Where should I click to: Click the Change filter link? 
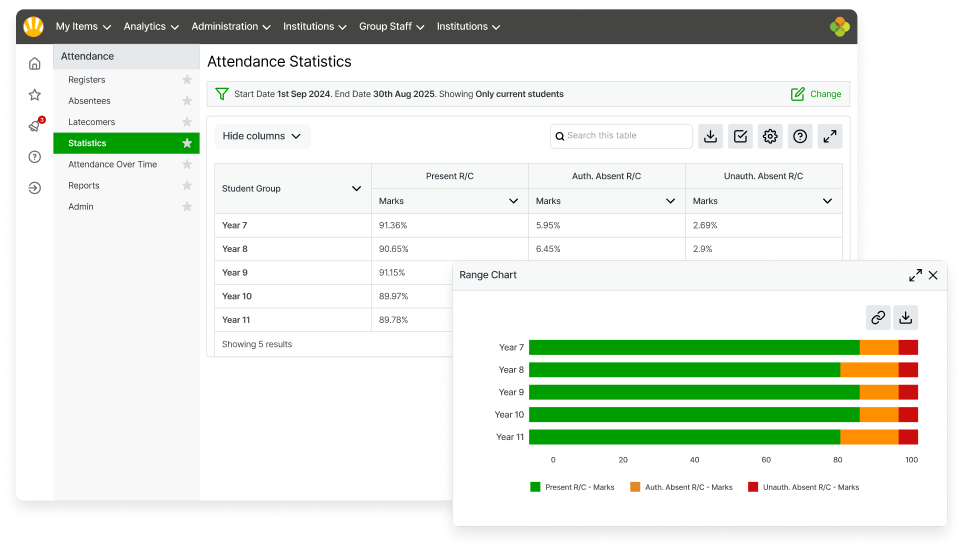(x=816, y=94)
